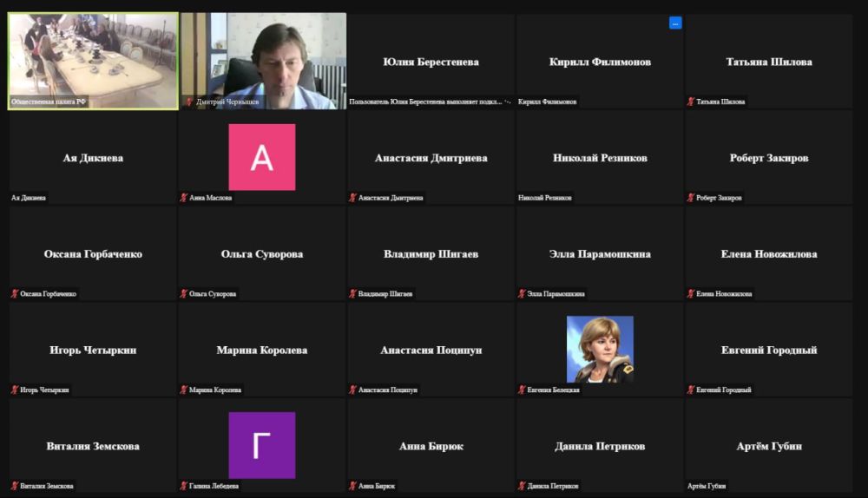Viewport: 868px width, 498px height.
Task: Click the Ая Дикиева name label
Action: (29, 198)
